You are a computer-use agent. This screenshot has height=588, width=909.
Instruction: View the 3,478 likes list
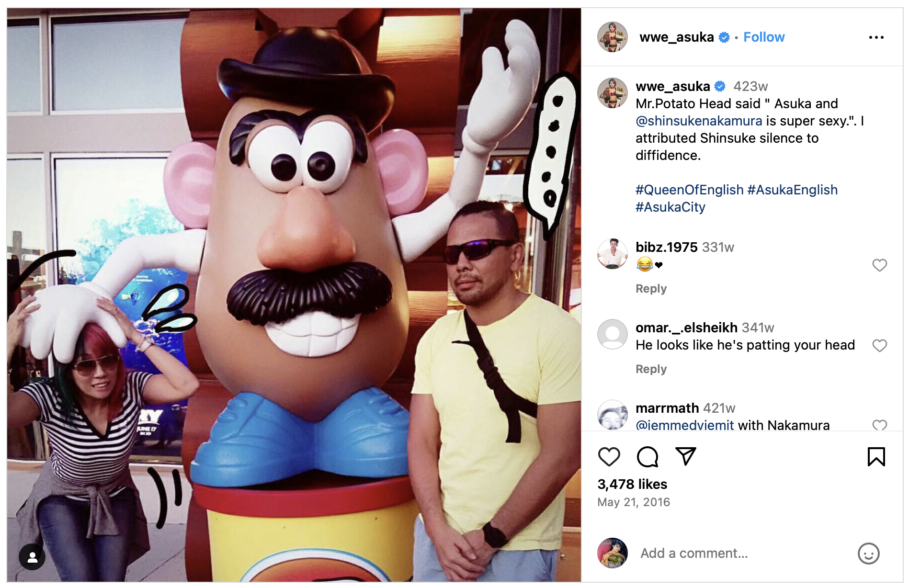[x=632, y=484]
